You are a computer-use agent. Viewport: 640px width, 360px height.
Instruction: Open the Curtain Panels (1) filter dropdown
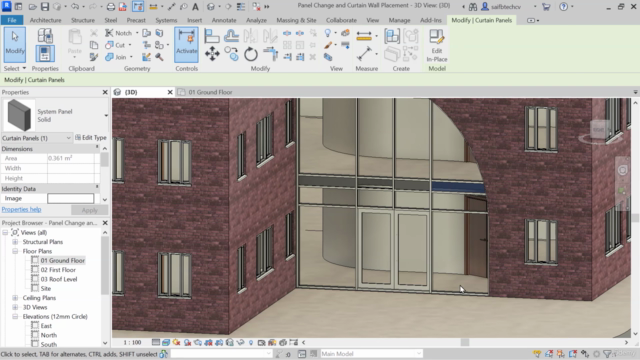click(68, 138)
